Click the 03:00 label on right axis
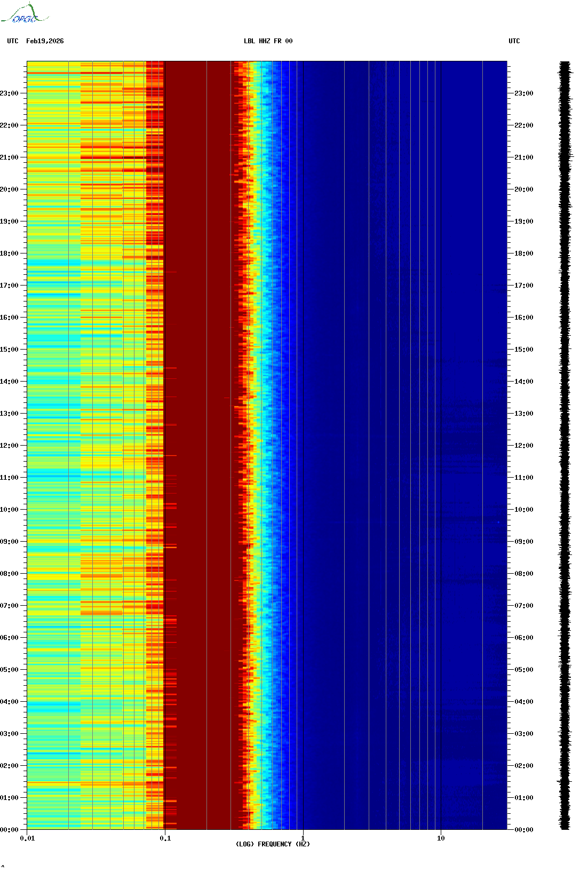 (x=523, y=734)
